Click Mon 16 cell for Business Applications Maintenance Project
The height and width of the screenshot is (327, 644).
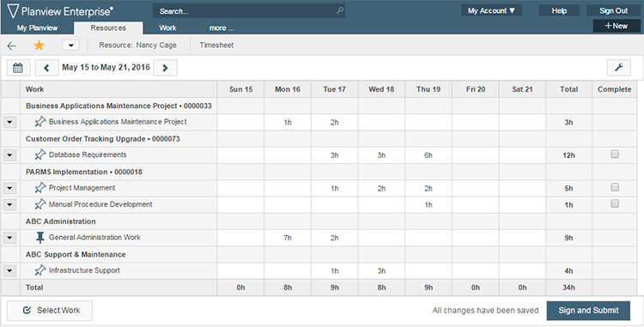pos(288,122)
